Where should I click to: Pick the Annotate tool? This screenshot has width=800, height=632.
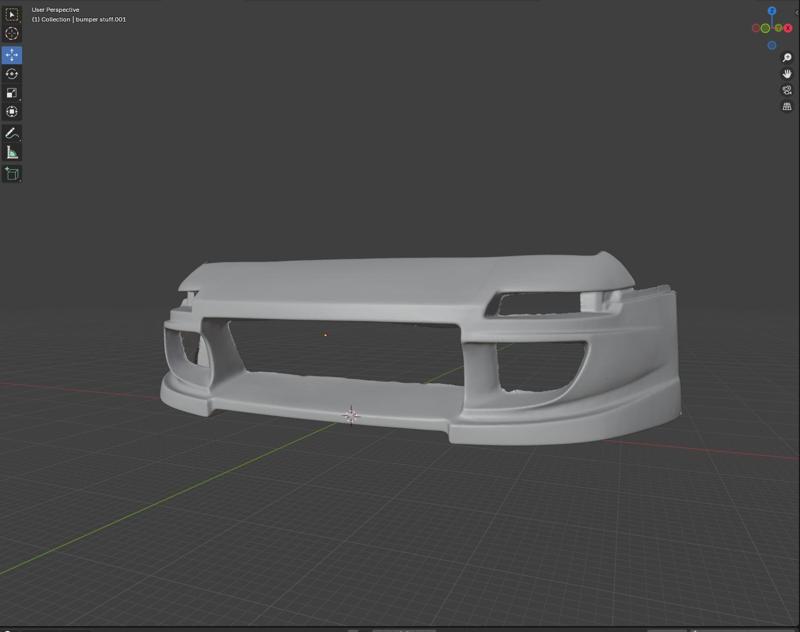click(10, 130)
